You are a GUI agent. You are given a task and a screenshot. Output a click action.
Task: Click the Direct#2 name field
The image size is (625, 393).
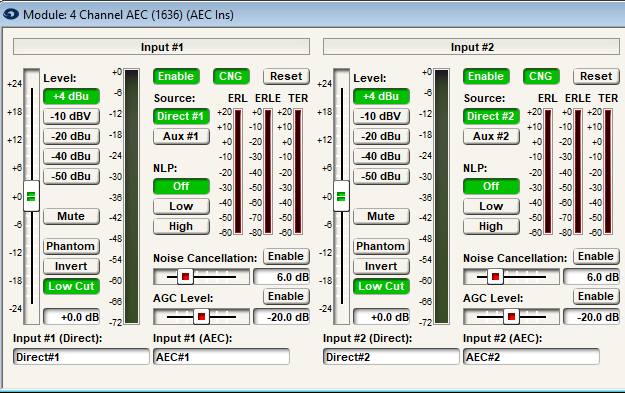391,357
